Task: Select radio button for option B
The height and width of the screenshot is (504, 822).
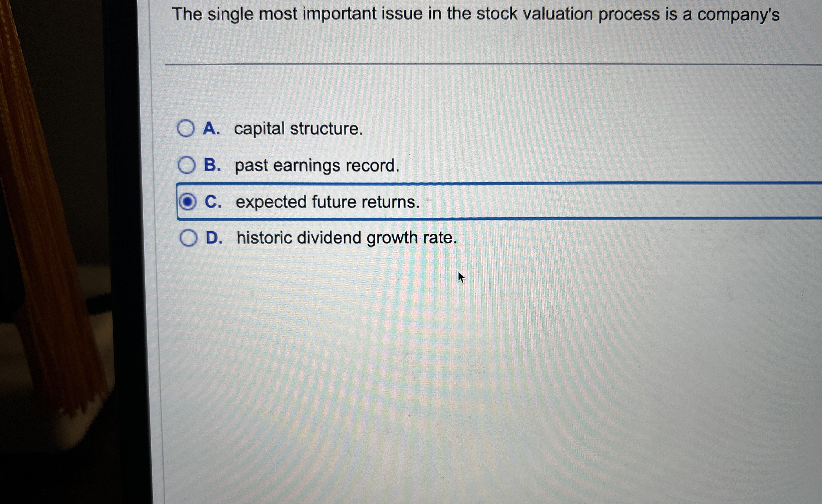Action: tap(187, 165)
